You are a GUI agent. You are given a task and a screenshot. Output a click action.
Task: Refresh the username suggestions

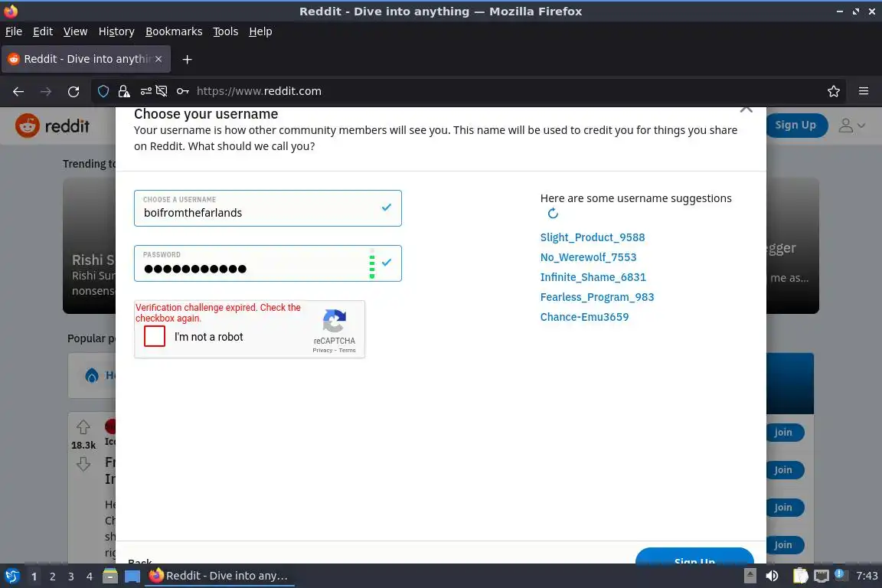[553, 214]
